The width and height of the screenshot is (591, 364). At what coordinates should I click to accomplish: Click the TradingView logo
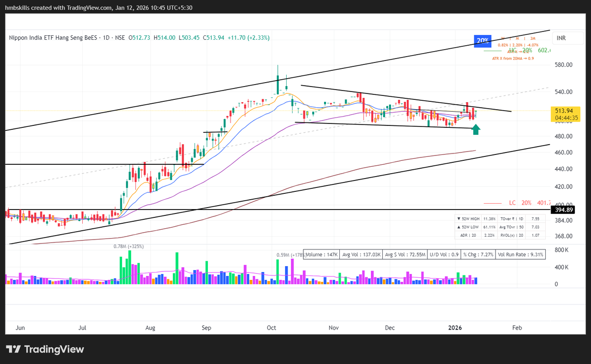[44, 349]
